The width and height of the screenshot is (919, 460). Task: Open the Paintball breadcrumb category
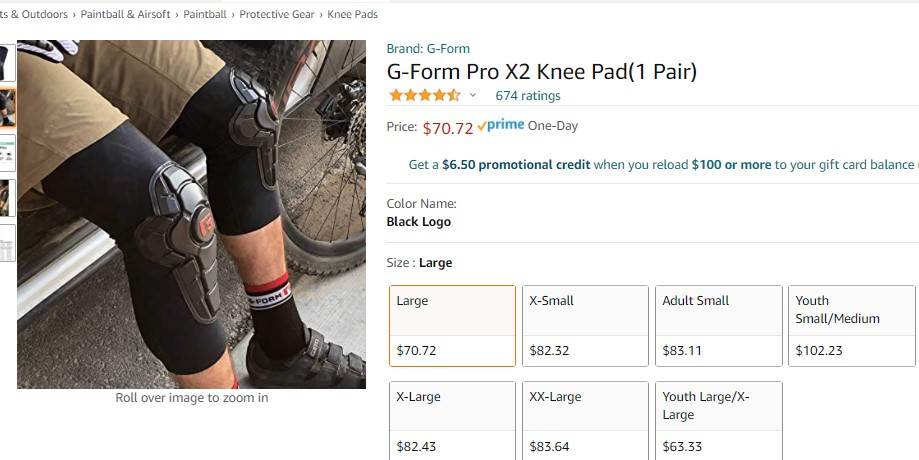[x=205, y=15]
